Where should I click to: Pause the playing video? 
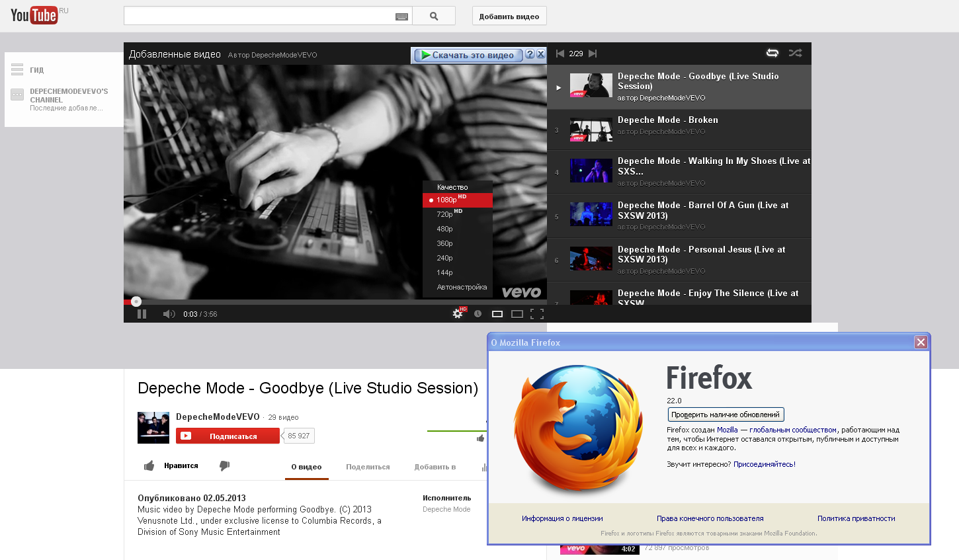(142, 314)
